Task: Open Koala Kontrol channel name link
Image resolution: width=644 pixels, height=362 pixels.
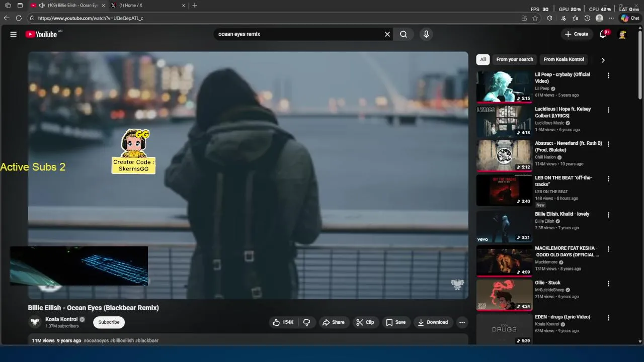Action: point(61,319)
